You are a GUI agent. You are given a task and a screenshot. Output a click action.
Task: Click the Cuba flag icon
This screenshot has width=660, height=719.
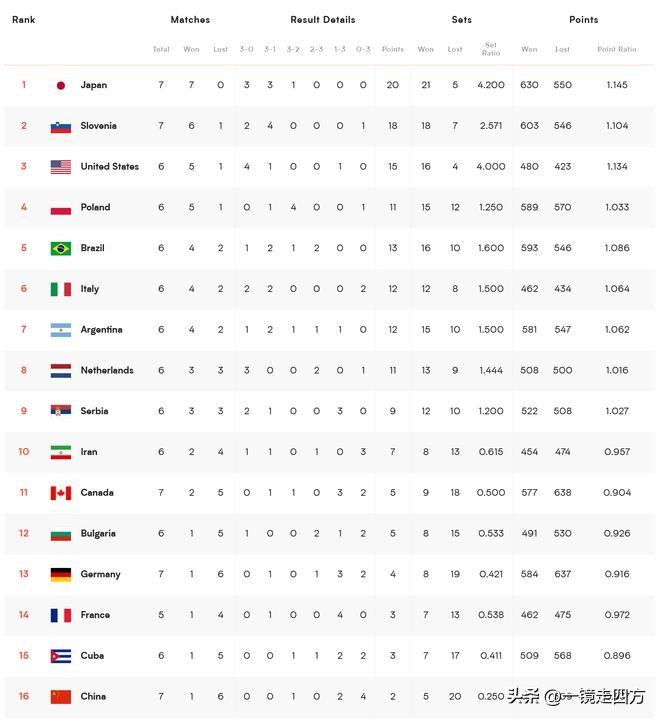(x=60, y=656)
